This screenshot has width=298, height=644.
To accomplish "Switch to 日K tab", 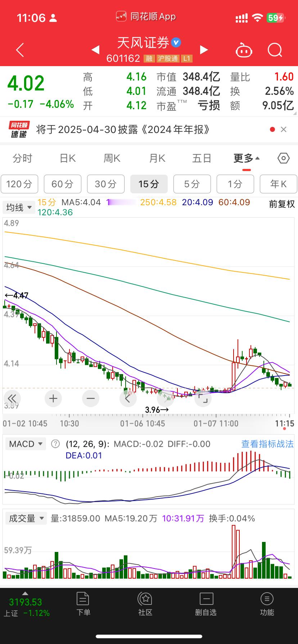I will pos(67,158).
